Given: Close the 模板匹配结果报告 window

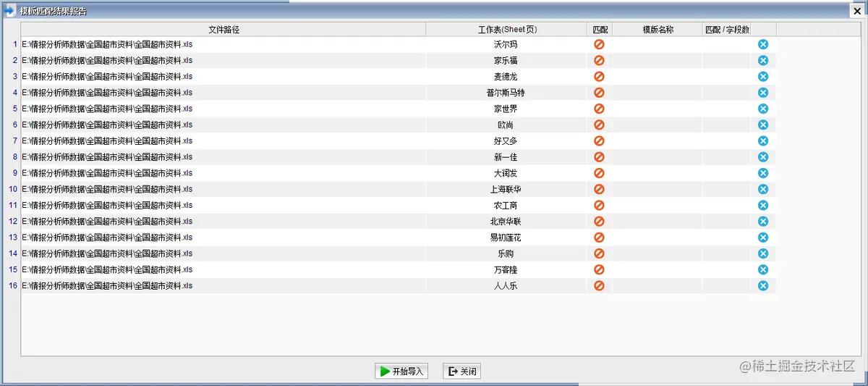Looking at the screenshot, I should coord(856,9).
